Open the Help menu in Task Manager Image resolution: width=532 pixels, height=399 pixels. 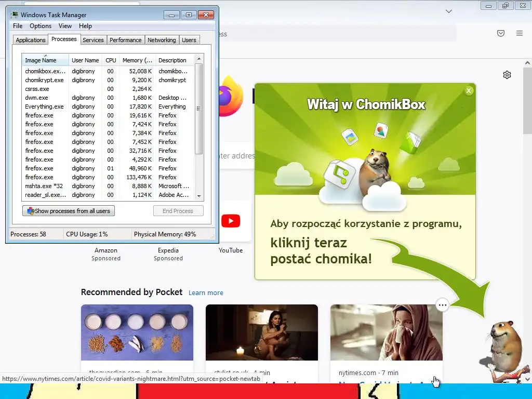pyautogui.click(x=85, y=26)
